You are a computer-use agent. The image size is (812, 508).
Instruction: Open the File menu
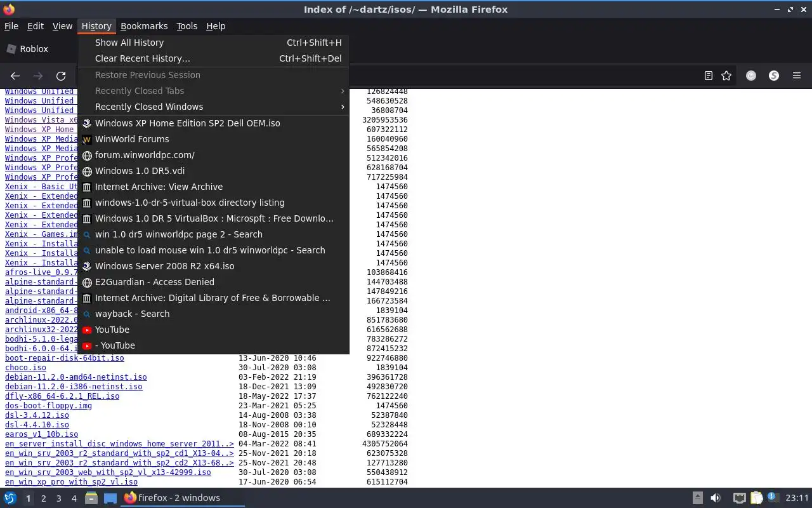point(11,26)
